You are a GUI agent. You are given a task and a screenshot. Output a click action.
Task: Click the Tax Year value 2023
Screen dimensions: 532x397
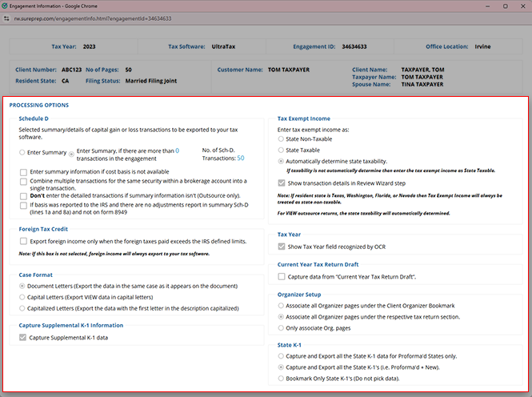click(x=90, y=46)
